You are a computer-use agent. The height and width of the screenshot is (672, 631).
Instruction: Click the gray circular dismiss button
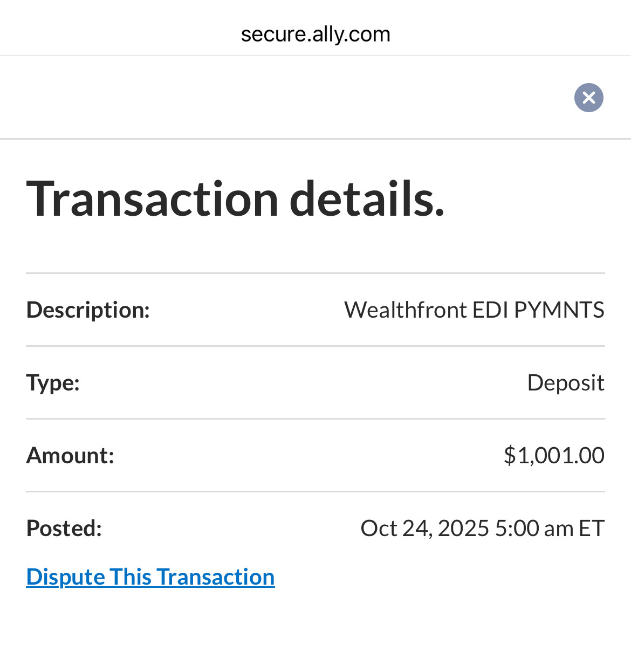[588, 98]
